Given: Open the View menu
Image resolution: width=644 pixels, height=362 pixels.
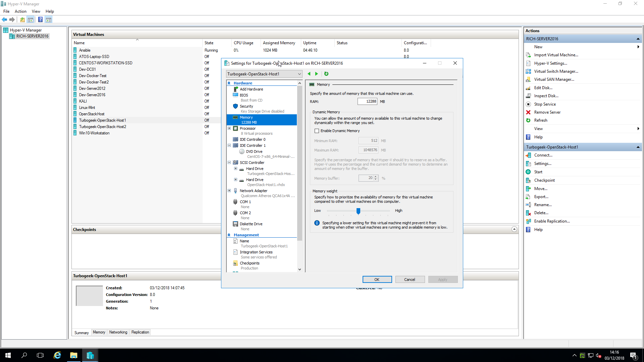Looking at the screenshot, I should point(36,11).
